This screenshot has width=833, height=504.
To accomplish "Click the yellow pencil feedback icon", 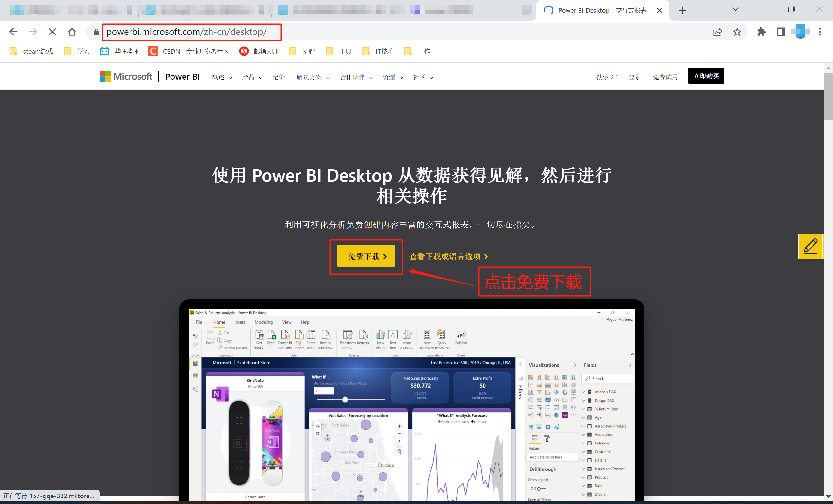I will tap(810, 246).
